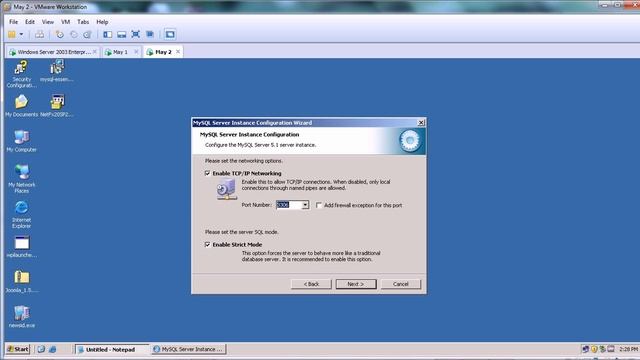
Task: Click the VMware power/suspend toolbar icon
Action: (12, 34)
